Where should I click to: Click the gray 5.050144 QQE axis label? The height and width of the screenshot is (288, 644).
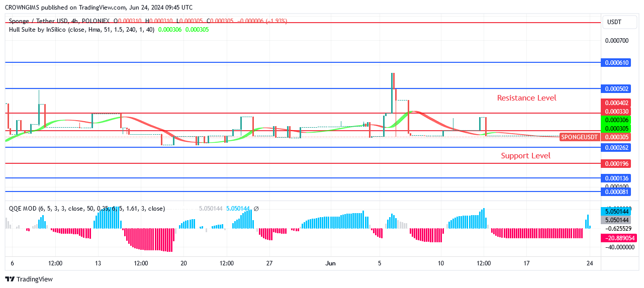click(x=616, y=220)
